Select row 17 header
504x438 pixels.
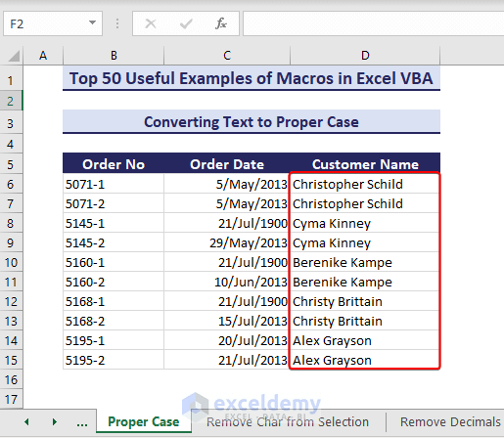[x=11, y=399]
